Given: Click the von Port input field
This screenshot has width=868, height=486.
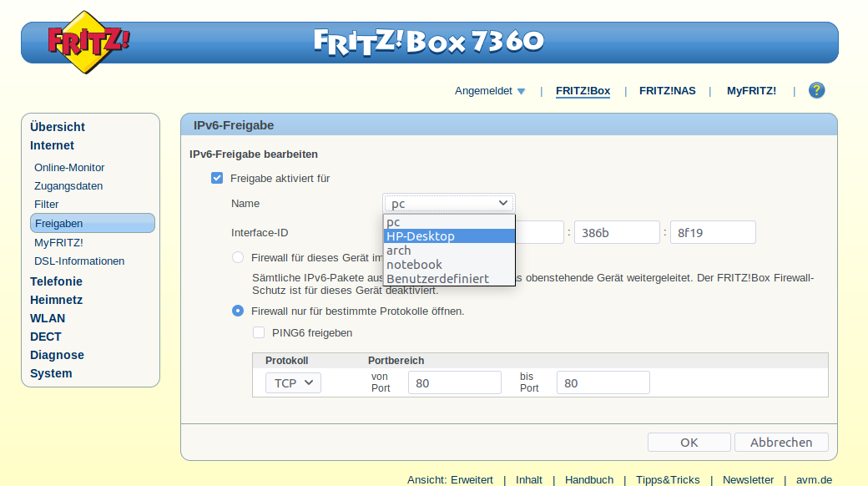Looking at the screenshot, I should click(455, 383).
